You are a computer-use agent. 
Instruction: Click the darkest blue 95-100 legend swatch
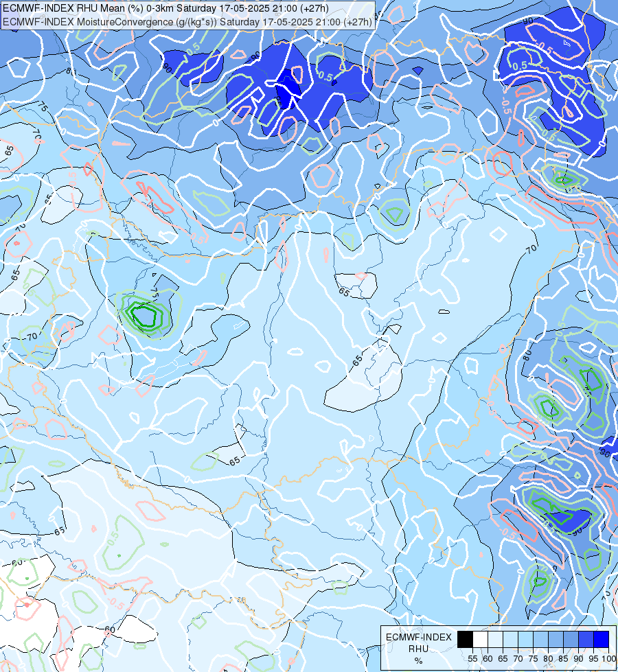click(602, 639)
